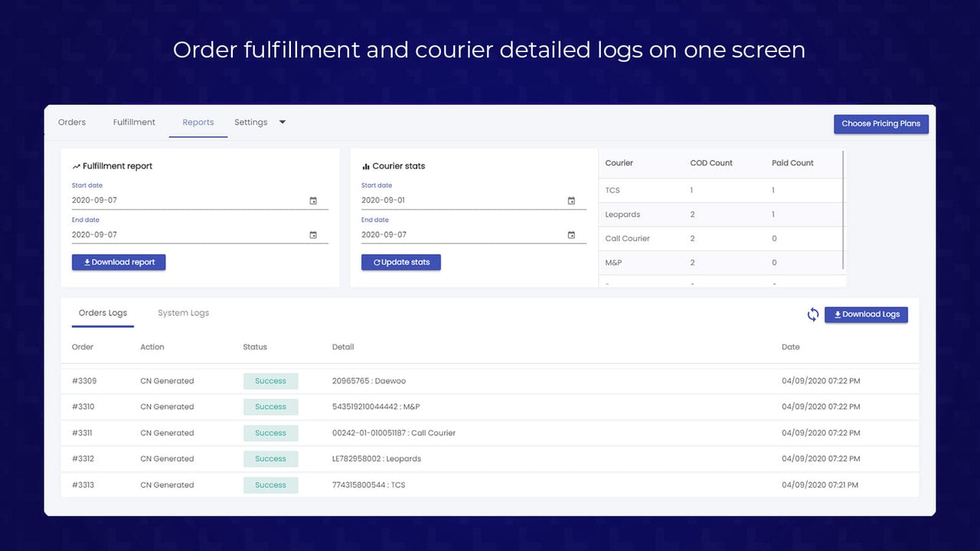Select the Orders Logs tab
Viewport: 980px width, 551px height.
(103, 313)
